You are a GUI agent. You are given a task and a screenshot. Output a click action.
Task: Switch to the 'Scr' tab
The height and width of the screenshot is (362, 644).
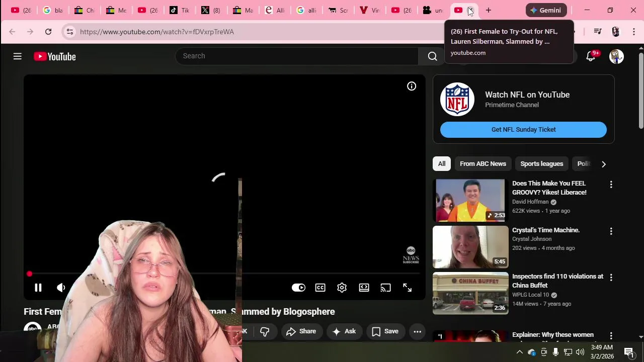(x=338, y=10)
